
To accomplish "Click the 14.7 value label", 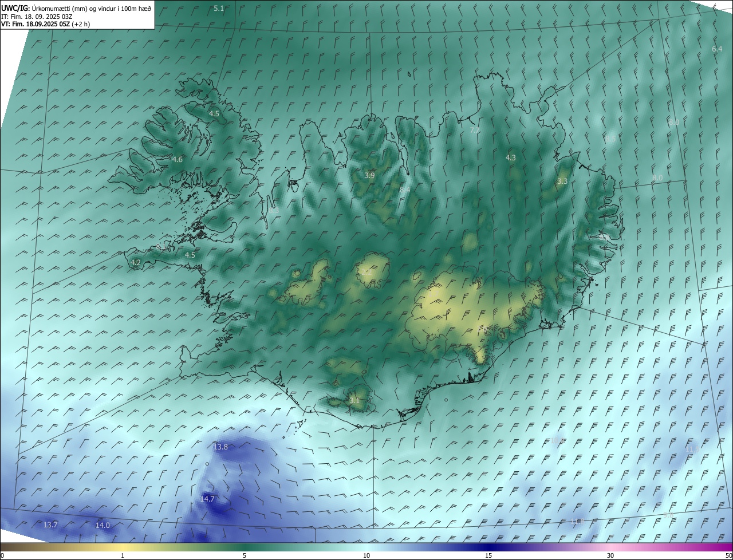I will coord(207,499).
